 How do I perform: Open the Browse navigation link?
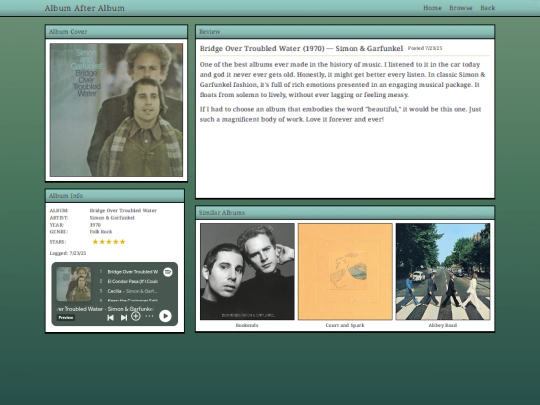click(x=461, y=8)
